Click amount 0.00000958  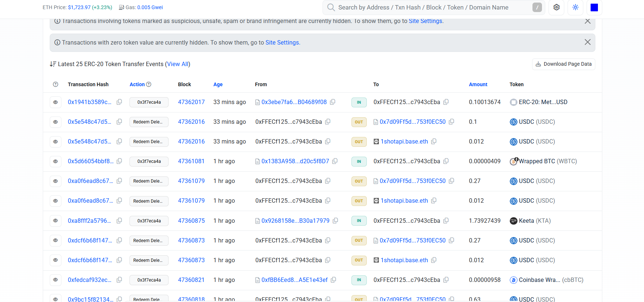click(x=485, y=280)
